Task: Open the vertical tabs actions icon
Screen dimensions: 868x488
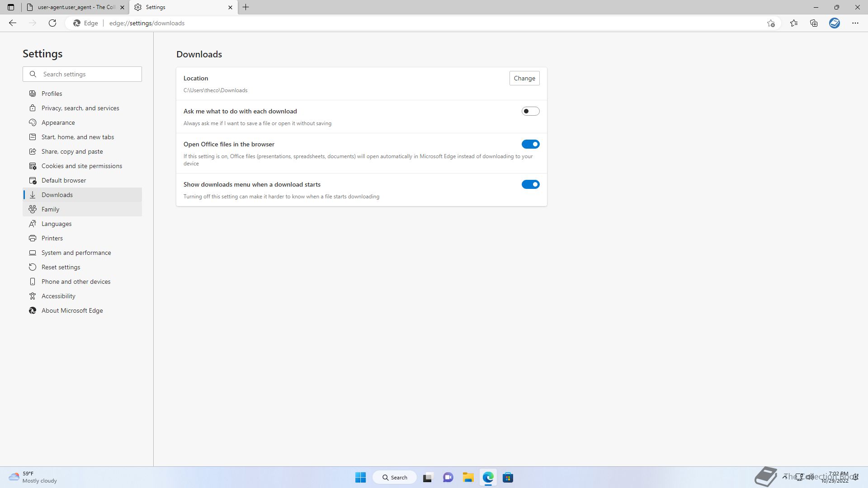Action: click(11, 7)
